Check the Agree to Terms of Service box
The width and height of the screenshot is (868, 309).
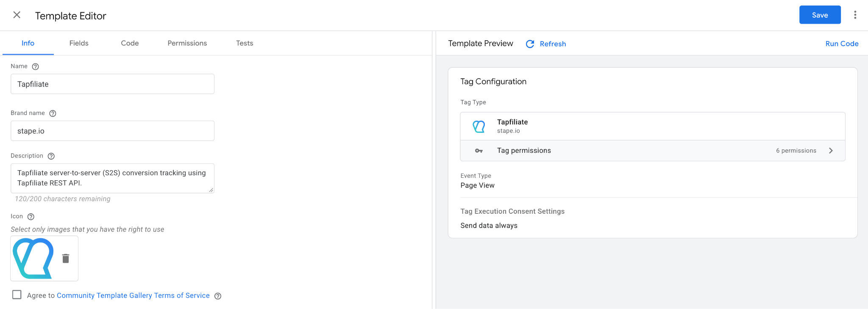(17, 295)
